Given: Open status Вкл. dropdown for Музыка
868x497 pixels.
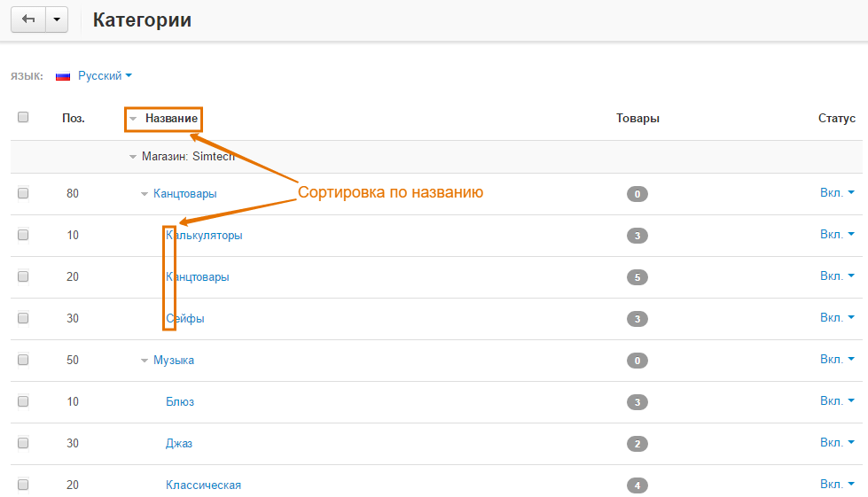Looking at the screenshot, I should pyautogui.click(x=837, y=360).
